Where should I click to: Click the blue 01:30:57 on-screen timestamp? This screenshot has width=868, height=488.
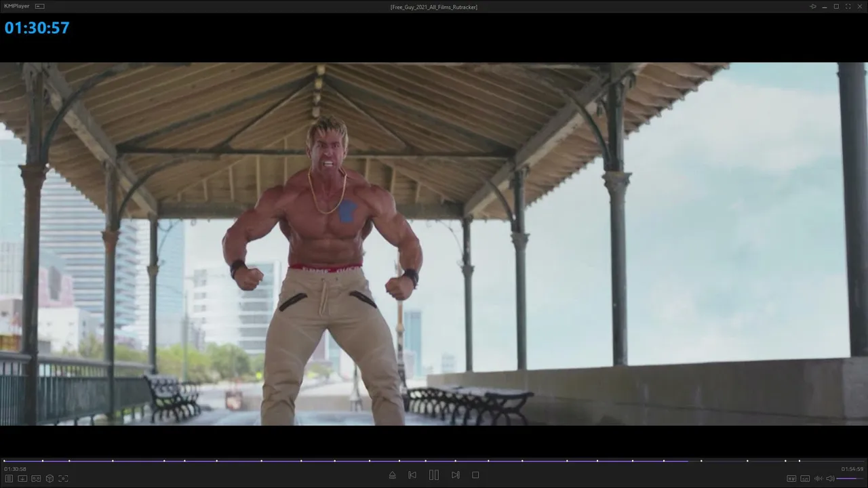(37, 28)
